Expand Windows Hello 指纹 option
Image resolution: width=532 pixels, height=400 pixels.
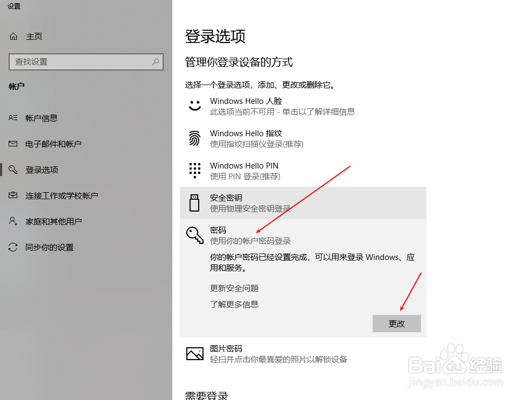tap(303, 138)
